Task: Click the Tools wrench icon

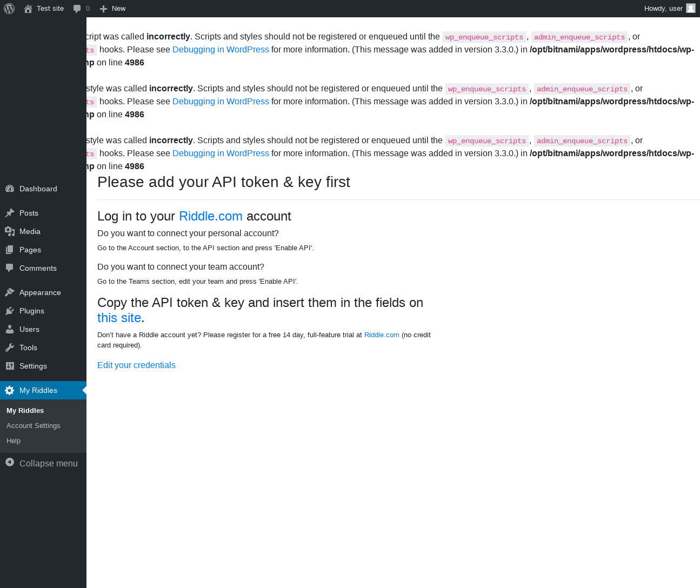Action: pyautogui.click(x=10, y=348)
